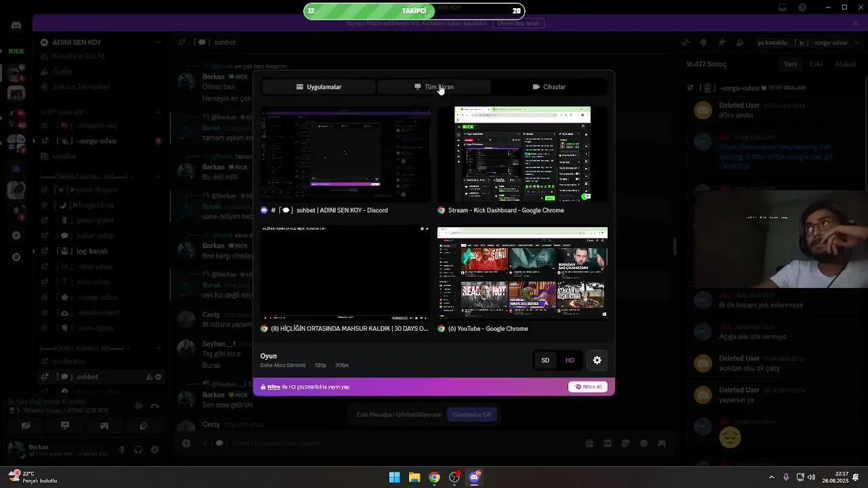Click screen share button in voice panel
This screenshot has height=488, width=868.
coord(65,426)
